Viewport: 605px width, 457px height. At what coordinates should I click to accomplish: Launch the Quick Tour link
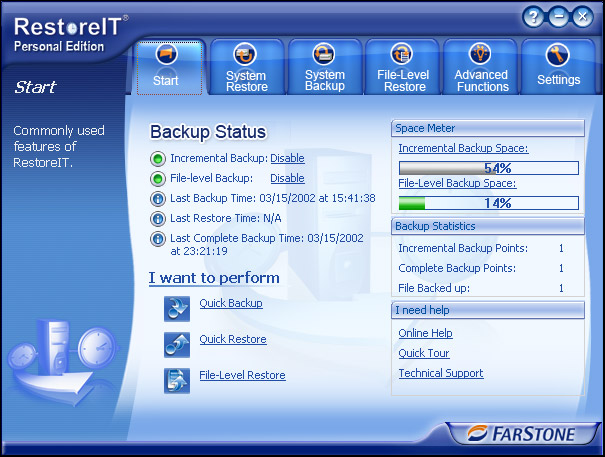[x=424, y=353]
